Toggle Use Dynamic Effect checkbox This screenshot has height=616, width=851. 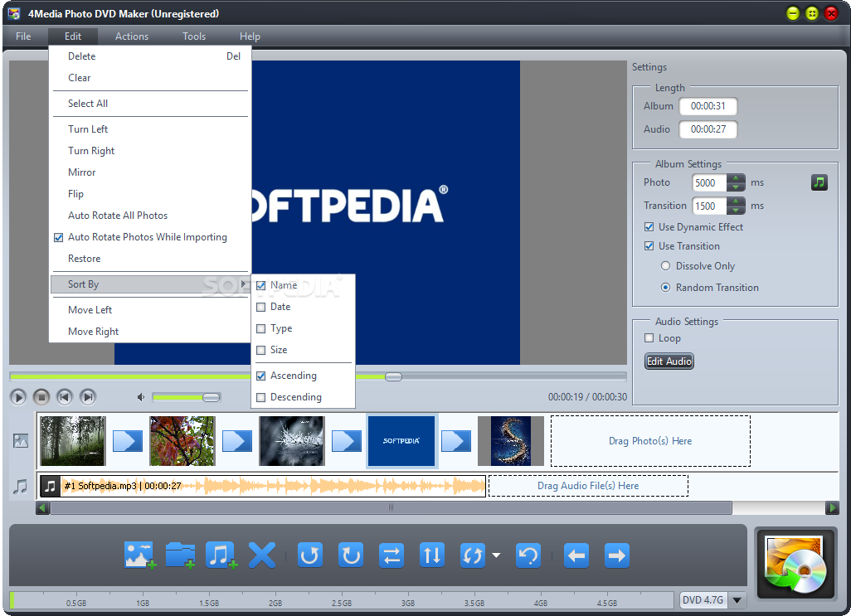point(649,226)
